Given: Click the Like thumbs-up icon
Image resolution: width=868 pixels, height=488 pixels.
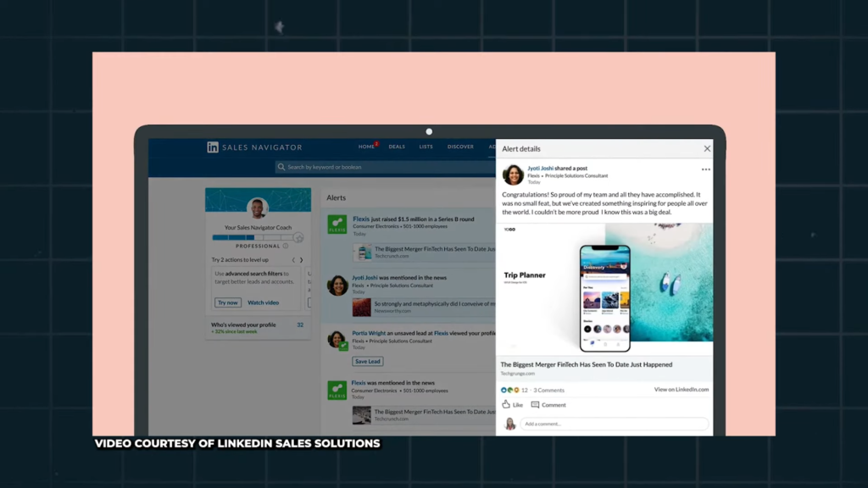Looking at the screenshot, I should [x=506, y=405].
